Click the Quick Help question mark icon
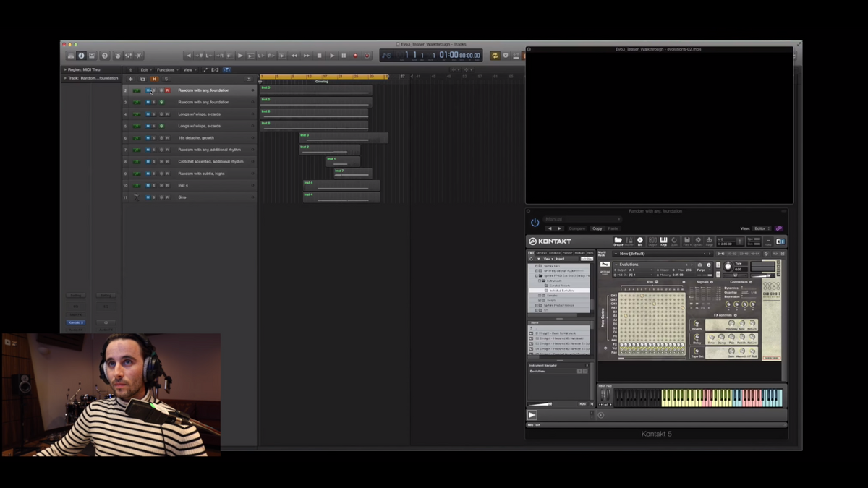868x488 pixels. (x=105, y=56)
